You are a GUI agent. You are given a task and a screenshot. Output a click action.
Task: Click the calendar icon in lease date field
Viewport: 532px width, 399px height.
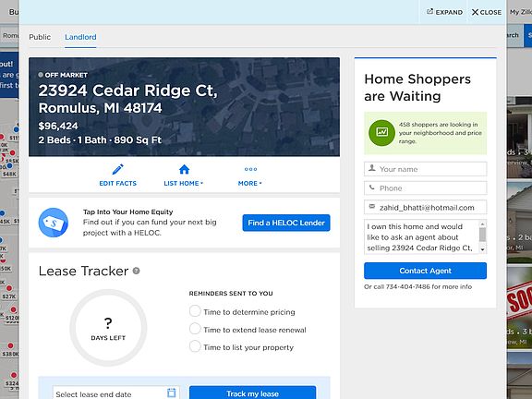point(172,393)
